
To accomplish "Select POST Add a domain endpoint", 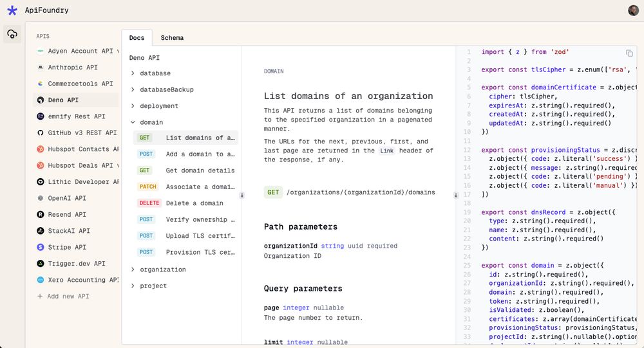I will (185, 154).
